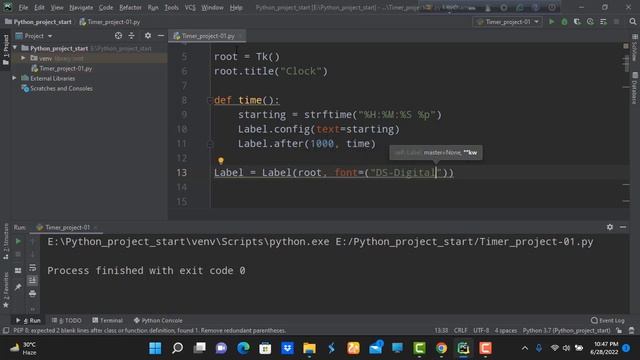Open Windows taskbar search
Viewport: 640px width, 360px height.
pyautogui.click(x=177, y=348)
